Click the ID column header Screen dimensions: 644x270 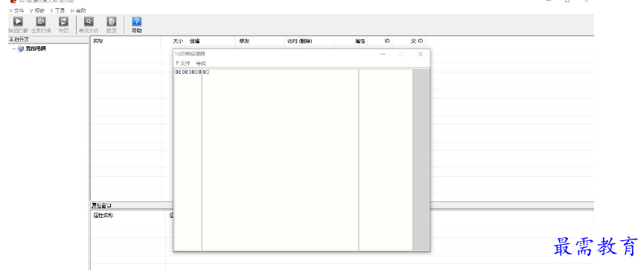pos(380,41)
